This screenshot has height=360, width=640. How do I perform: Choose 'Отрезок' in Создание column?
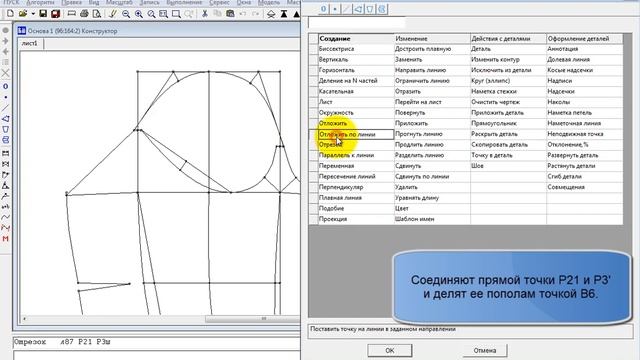click(x=356, y=144)
